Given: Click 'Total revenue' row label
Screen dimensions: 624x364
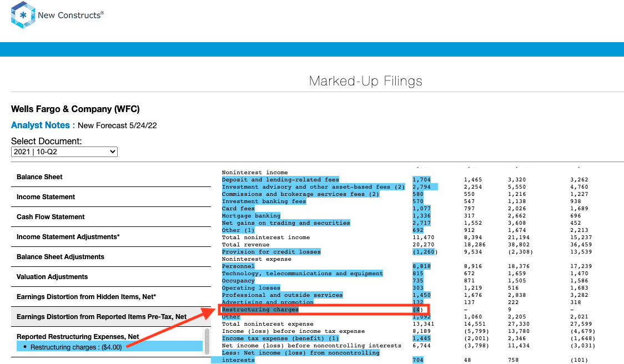Looking at the screenshot, I should [245, 245].
